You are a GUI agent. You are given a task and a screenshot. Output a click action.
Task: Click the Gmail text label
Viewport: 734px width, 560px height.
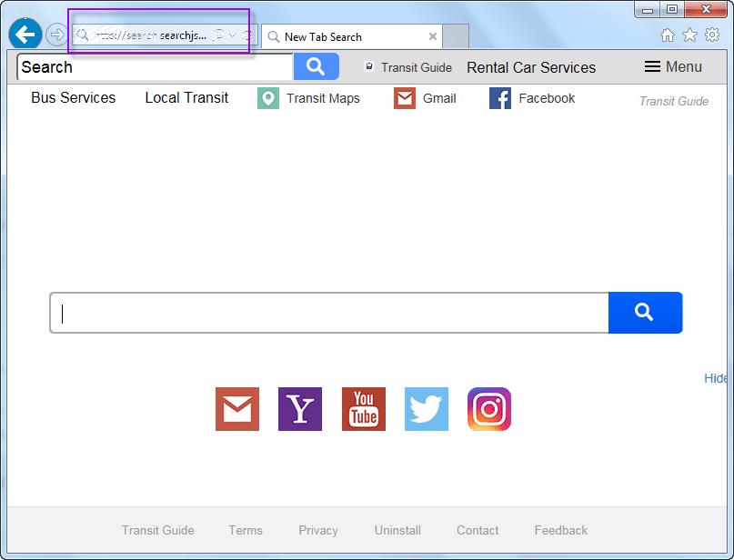point(439,98)
